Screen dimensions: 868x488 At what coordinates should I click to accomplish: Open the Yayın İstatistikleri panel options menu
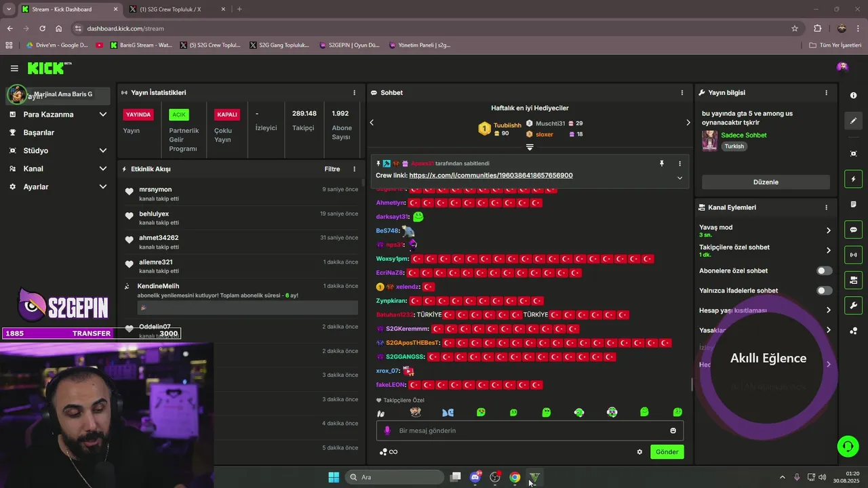coord(354,92)
